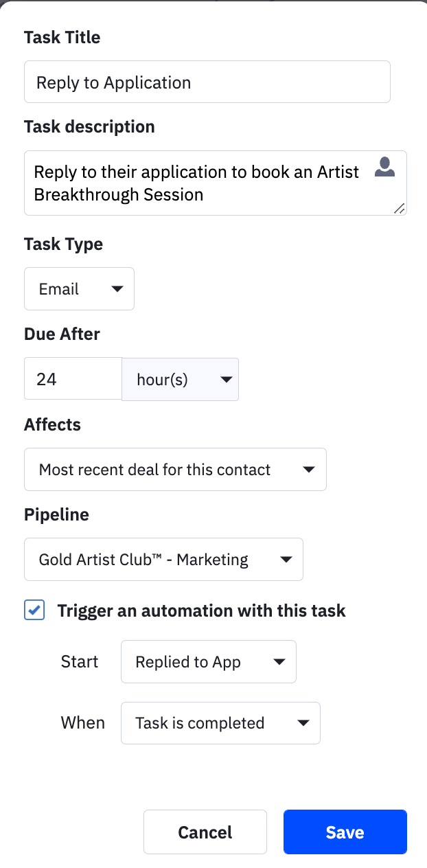
Task: Click the Task description text area
Action: (x=216, y=183)
